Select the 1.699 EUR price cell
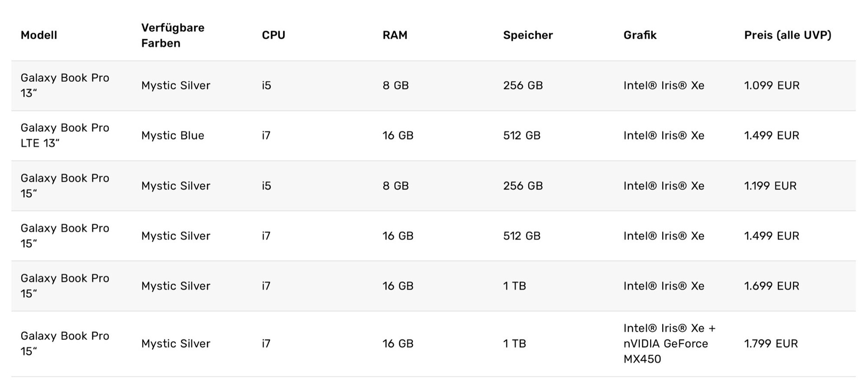The width and height of the screenshot is (868, 386). (x=772, y=286)
